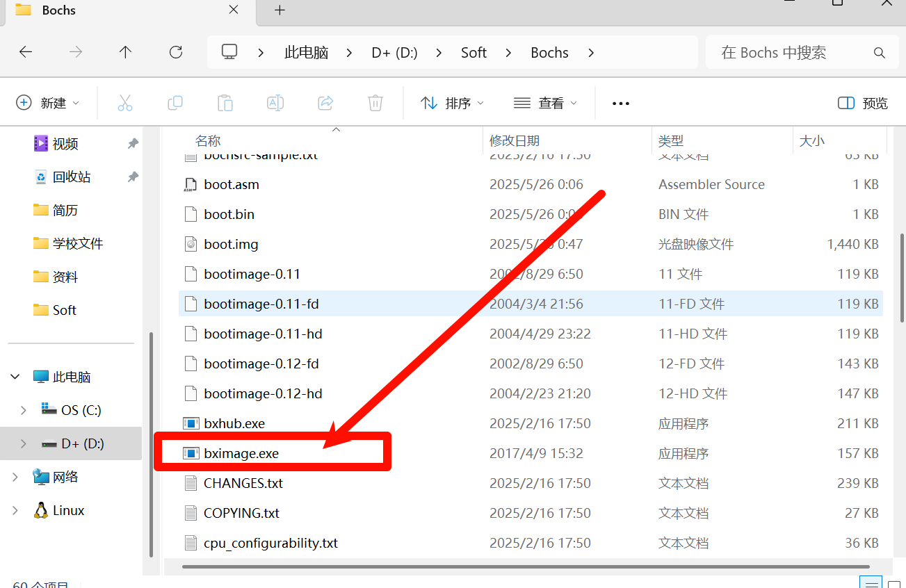Click the Rename icon in toolbar
Screen dimensions: 906x588
pyautogui.click(x=275, y=103)
